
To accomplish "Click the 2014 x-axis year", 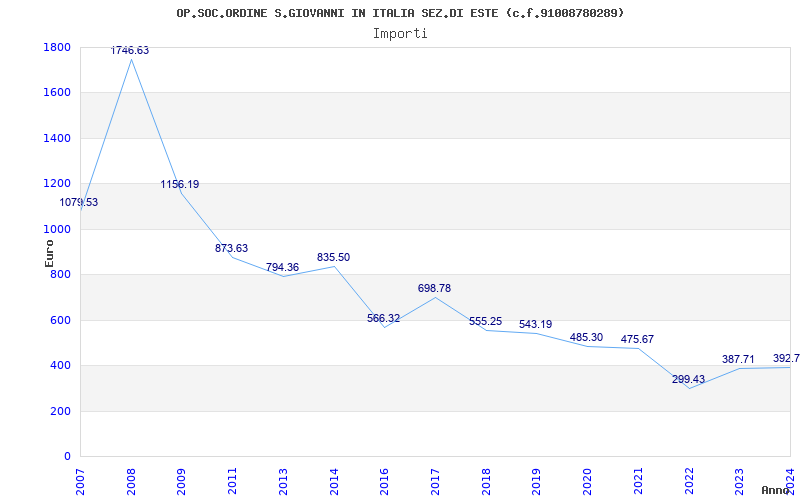I will pos(334,481).
